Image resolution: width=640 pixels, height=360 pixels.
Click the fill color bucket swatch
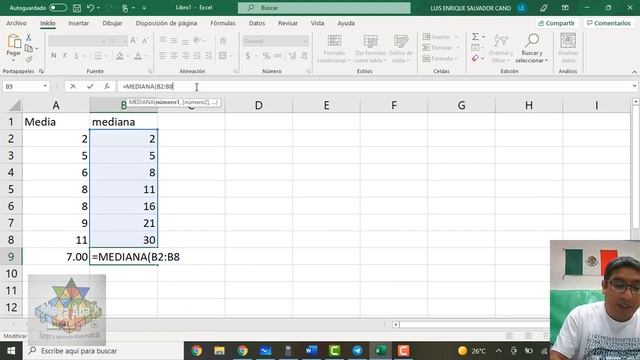pyautogui.click(x=120, y=56)
